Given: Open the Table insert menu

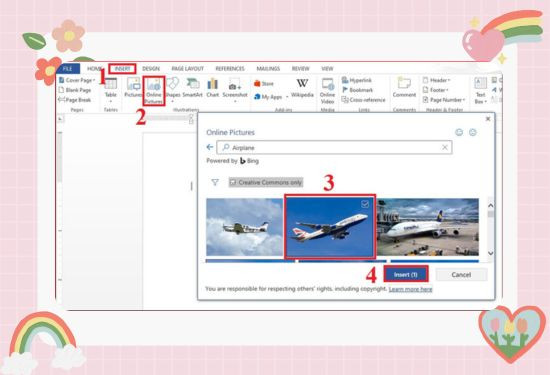Looking at the screenshot, I should (110, 91).
